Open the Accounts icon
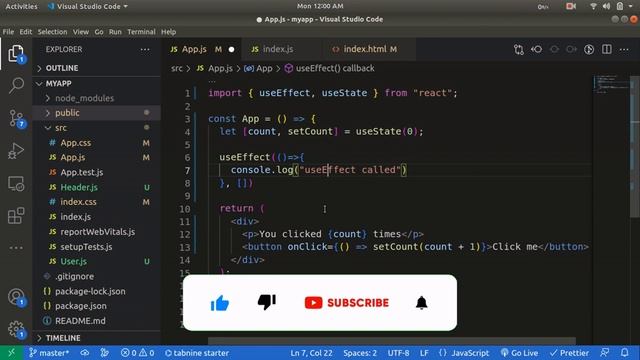 16,297
